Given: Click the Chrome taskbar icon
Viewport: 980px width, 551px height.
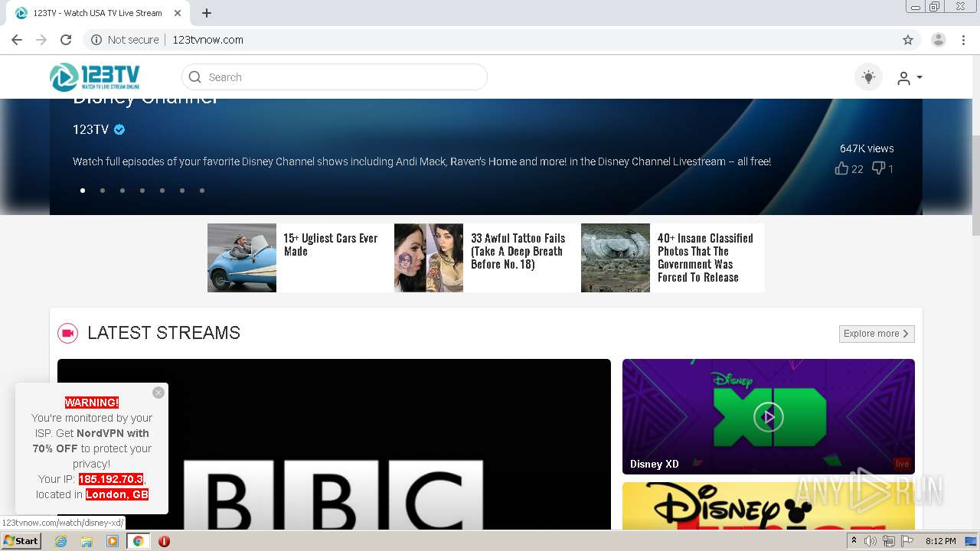Looking at the screenshot, I should (x=139, y=541).
